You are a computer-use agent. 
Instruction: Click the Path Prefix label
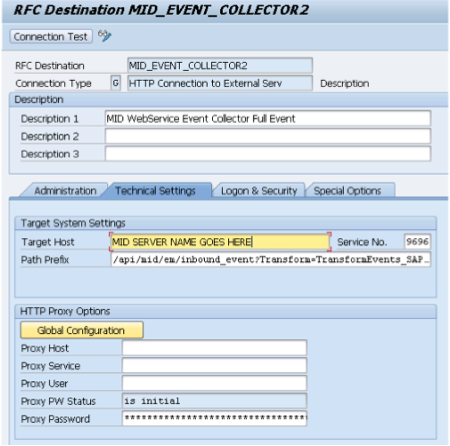pyautogui.click(x=45, y=260)
